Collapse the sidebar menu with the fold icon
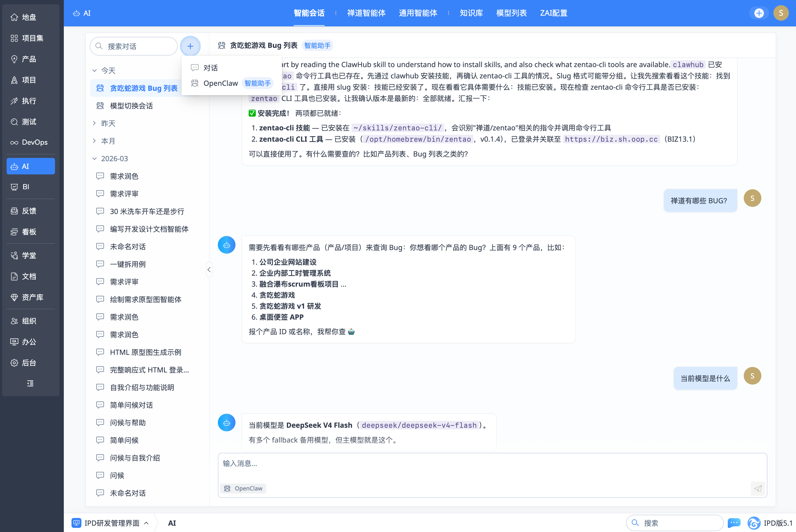 [30, 383]
